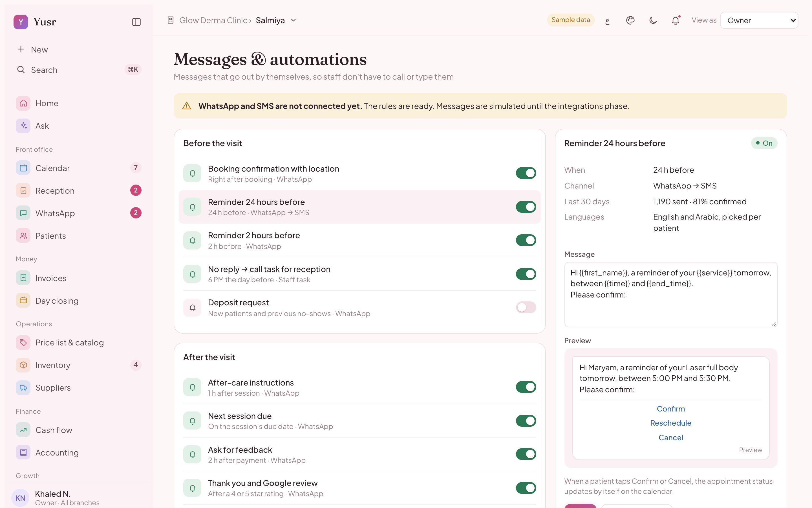The width and height of the screenshot is (812, 508).
Task: Open Ask sparkle icon in sidebar
Action: click(x=23, y=126)
